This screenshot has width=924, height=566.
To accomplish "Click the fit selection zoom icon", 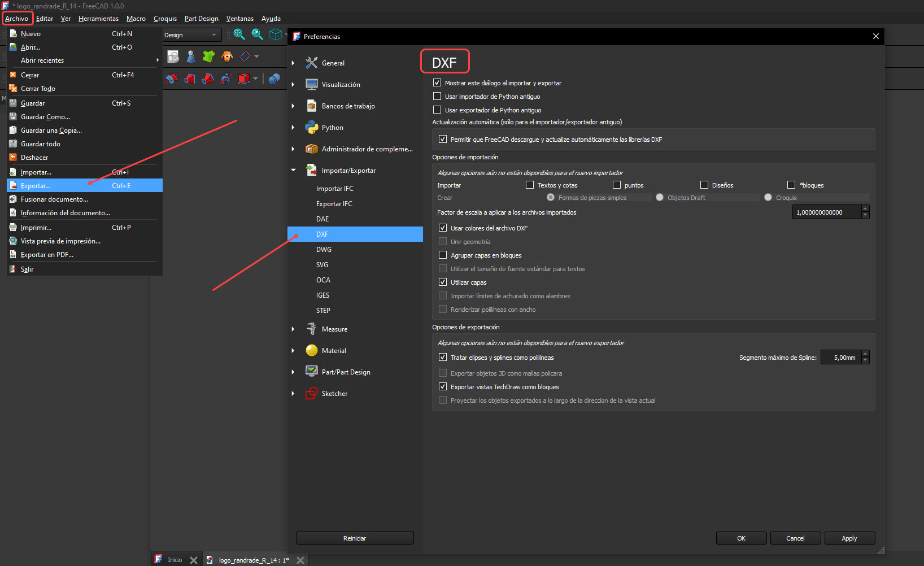I will [257, 34].
